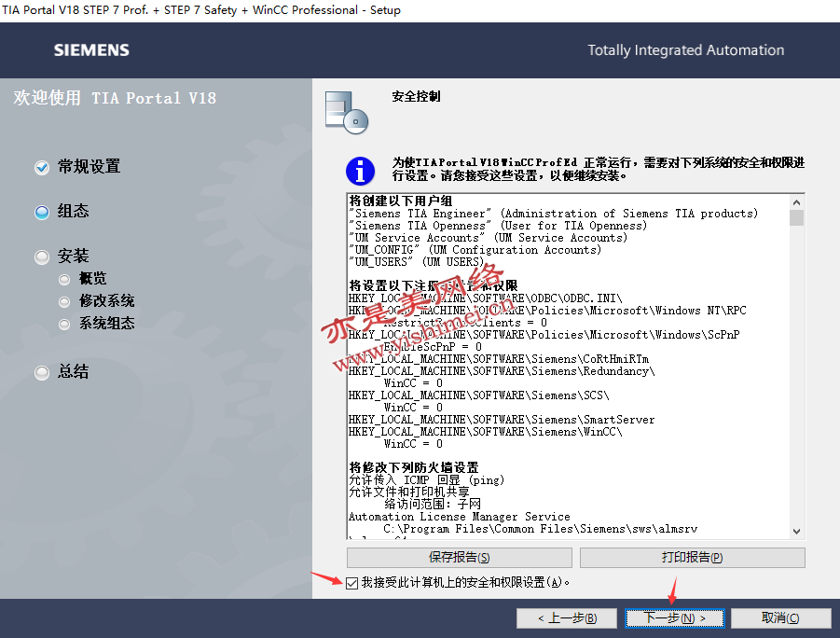Image resolution: width=840 pixels, height=638 pixels.
Task: Select the 组态 step indicator
Action: [42, 213]
